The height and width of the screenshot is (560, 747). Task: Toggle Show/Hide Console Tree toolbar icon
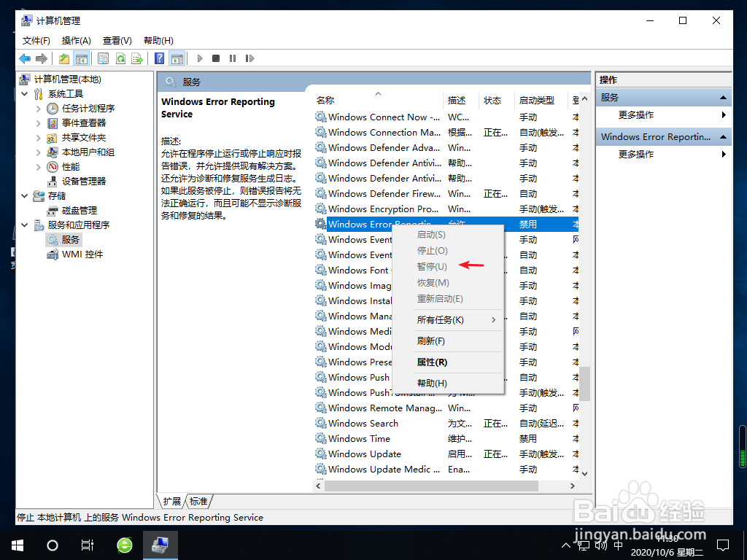pyautogui.click(x=82, y=58)
